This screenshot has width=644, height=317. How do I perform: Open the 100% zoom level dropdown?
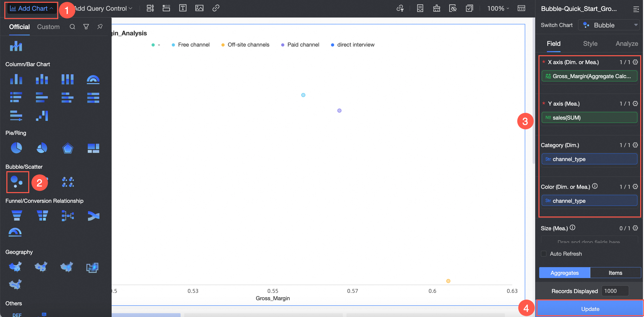pyautogui.click(x=498, y=8)
